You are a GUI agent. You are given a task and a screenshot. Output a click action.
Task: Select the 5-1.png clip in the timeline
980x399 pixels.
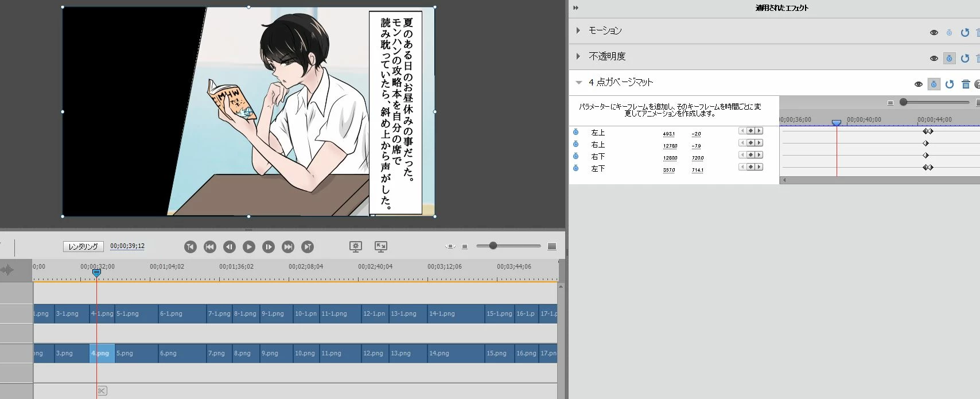pyautogui.click(x=137, y=313)
